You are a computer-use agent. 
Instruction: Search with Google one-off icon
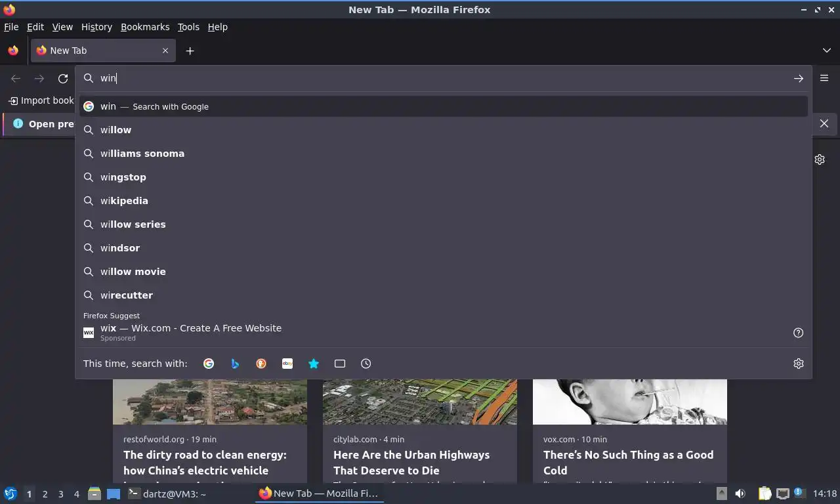pos(209,364)
